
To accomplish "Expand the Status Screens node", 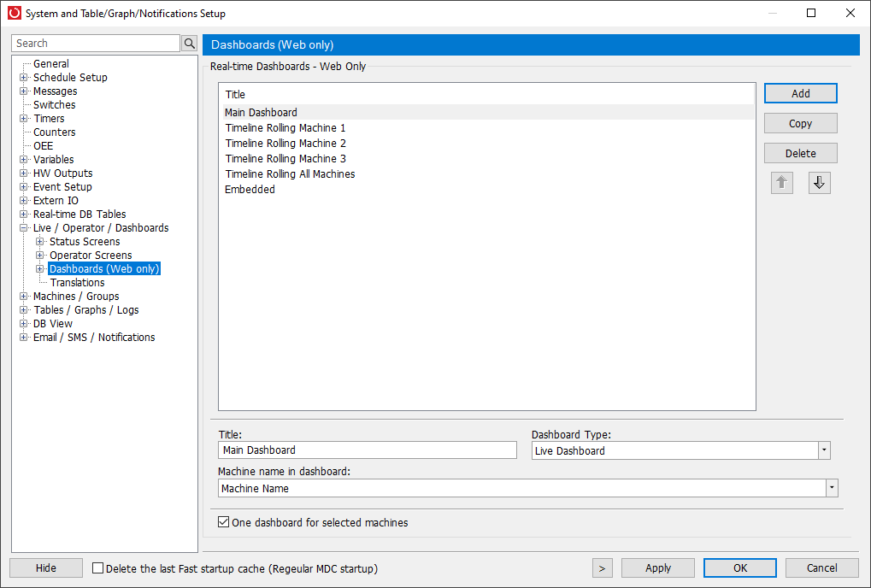I will [39, 242].
